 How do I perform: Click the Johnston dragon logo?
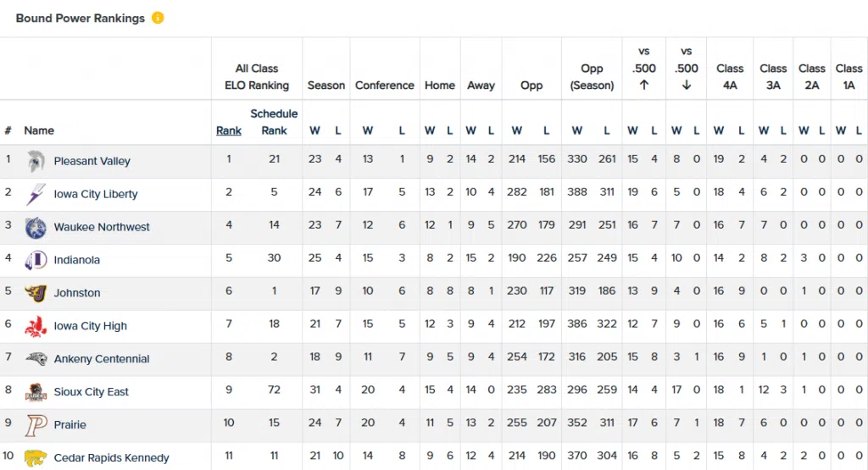tap(36, 293)
